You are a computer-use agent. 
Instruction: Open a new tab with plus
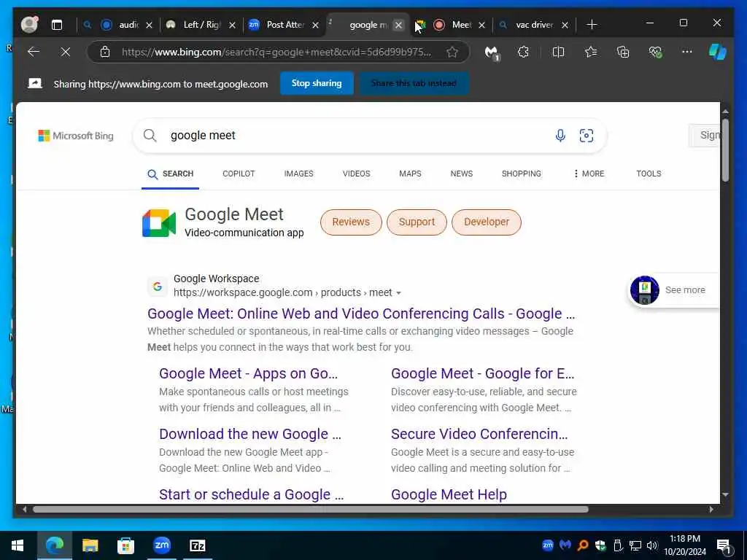[x=592, y=25]
